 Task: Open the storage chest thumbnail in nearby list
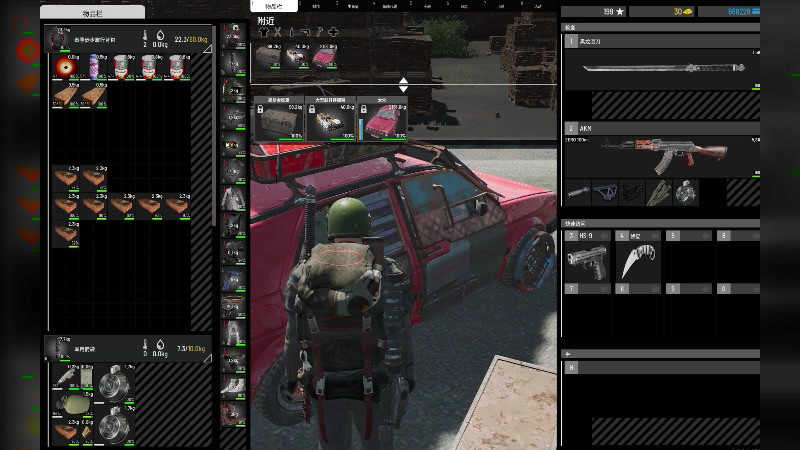pyautogui.click(x=268, y=56)
